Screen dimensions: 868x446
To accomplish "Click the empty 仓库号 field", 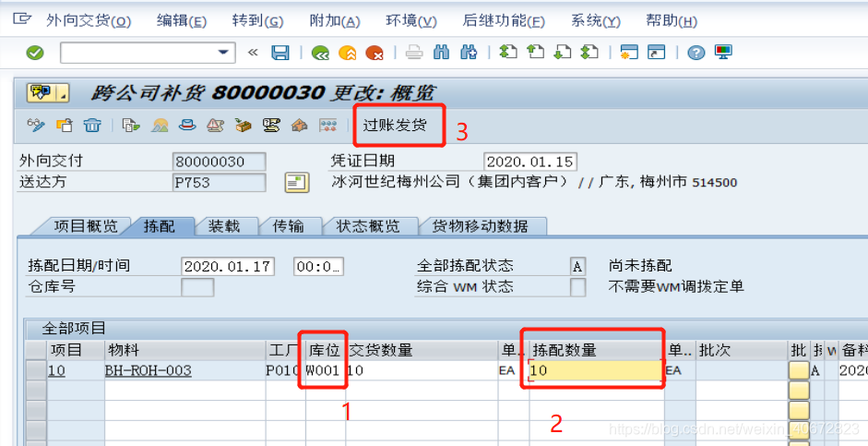I will (x=197, y=287).
